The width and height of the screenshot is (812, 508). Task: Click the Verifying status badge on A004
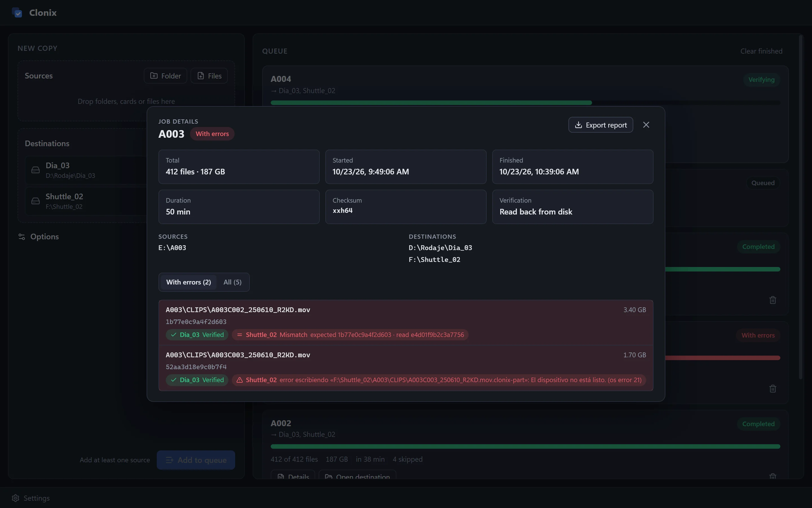pyautogui.click(x=761, y=80)
